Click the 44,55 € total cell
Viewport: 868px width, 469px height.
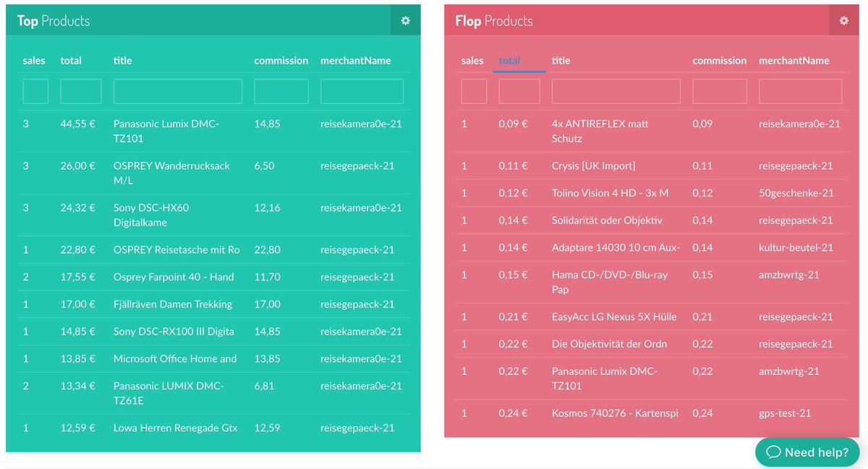(77, 124)
